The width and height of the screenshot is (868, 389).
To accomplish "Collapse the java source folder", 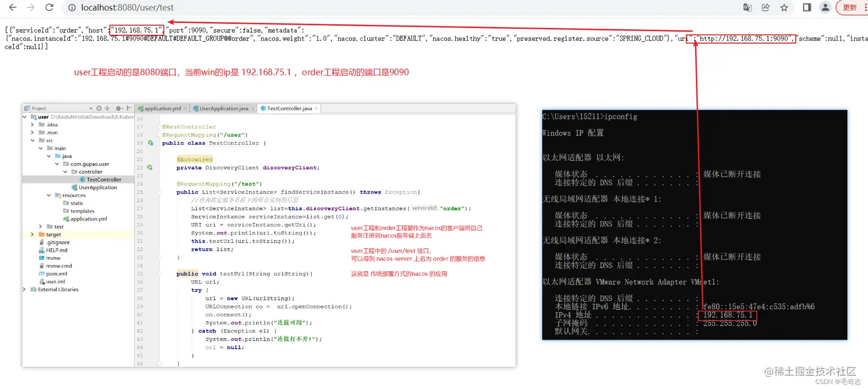I will (x=49, y=156).
